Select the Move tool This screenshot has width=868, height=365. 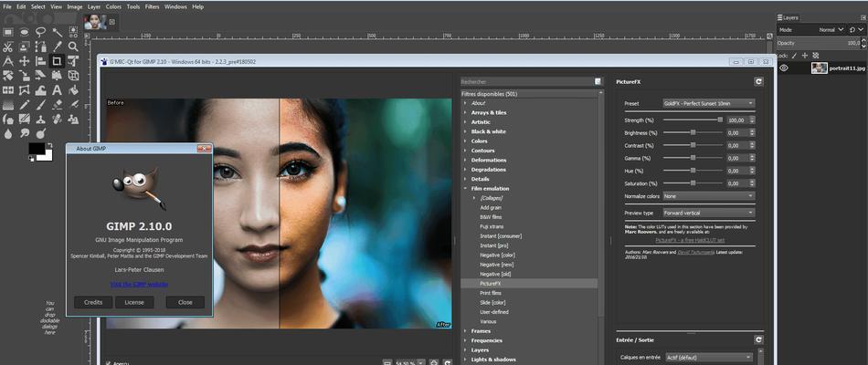click(x=25, y=61)
